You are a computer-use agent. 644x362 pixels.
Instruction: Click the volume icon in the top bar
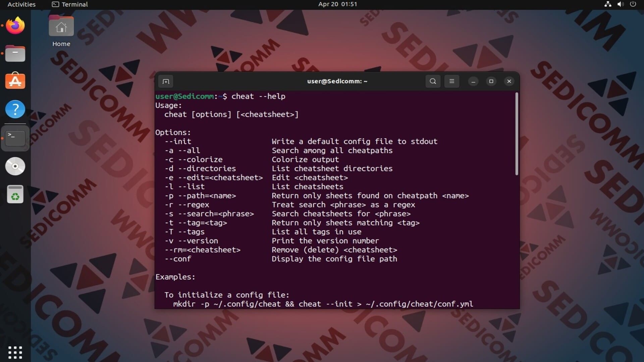click(621, 4)
